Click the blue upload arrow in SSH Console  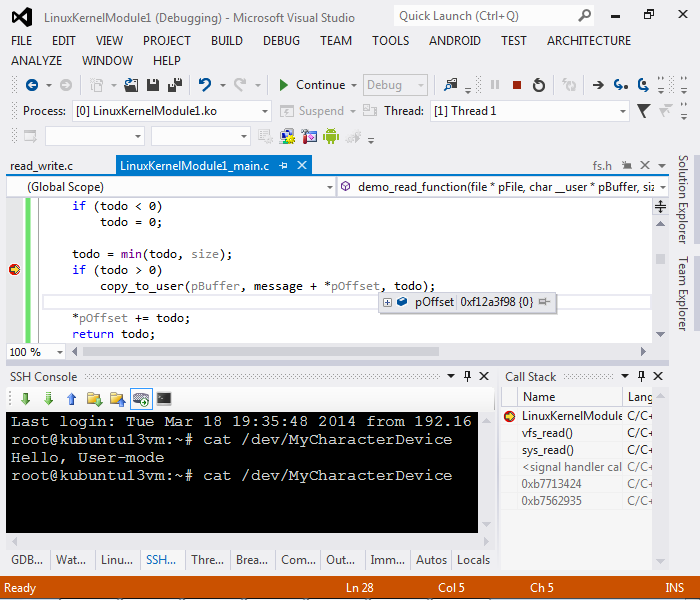(x=71, y=399)
